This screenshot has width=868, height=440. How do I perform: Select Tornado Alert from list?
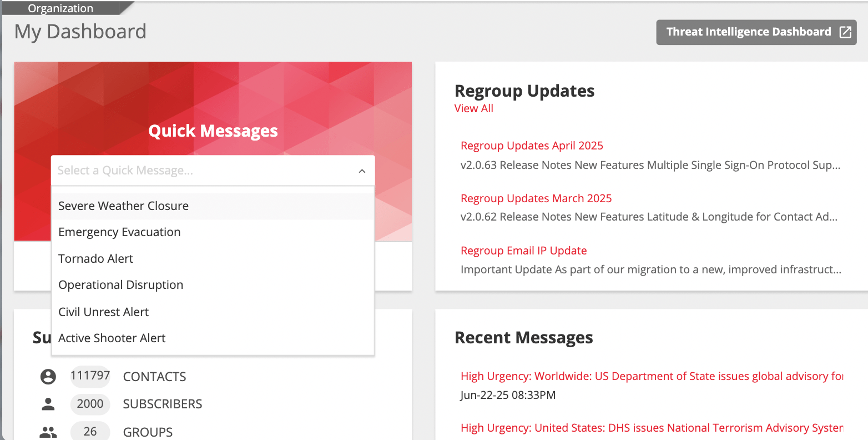(95, 259)
